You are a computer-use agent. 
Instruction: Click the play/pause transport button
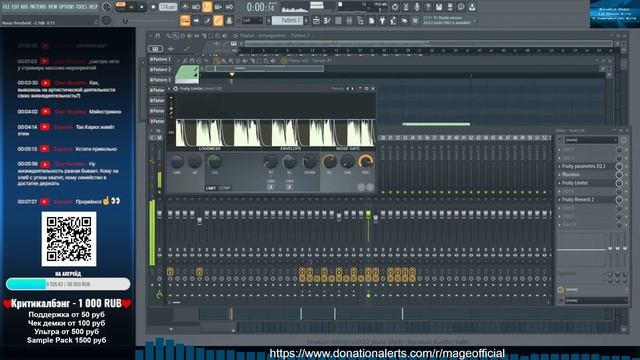click(131, 7)
